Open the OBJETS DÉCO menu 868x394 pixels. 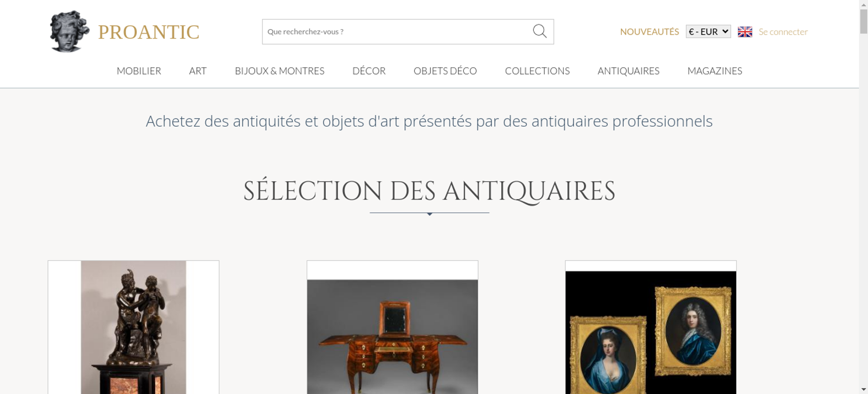[x=445, y=71]
